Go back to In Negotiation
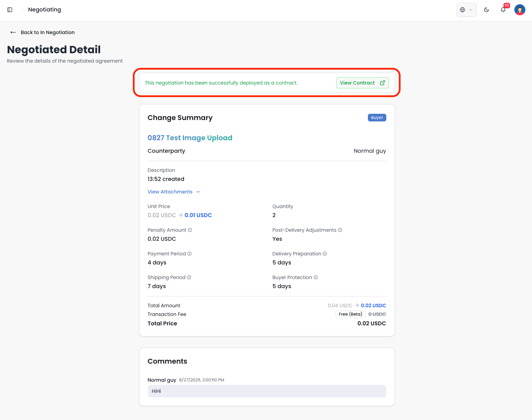532x420 pixels. click(48, 32)
